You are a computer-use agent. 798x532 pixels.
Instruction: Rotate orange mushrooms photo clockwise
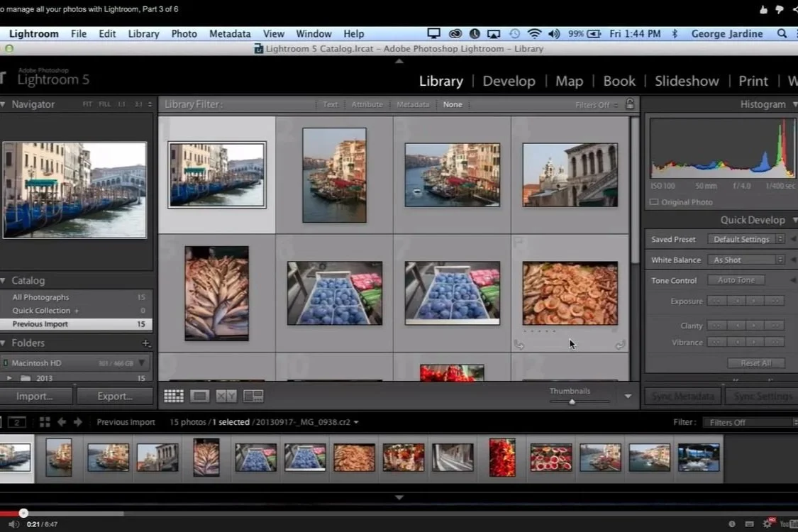click(620, 345)
